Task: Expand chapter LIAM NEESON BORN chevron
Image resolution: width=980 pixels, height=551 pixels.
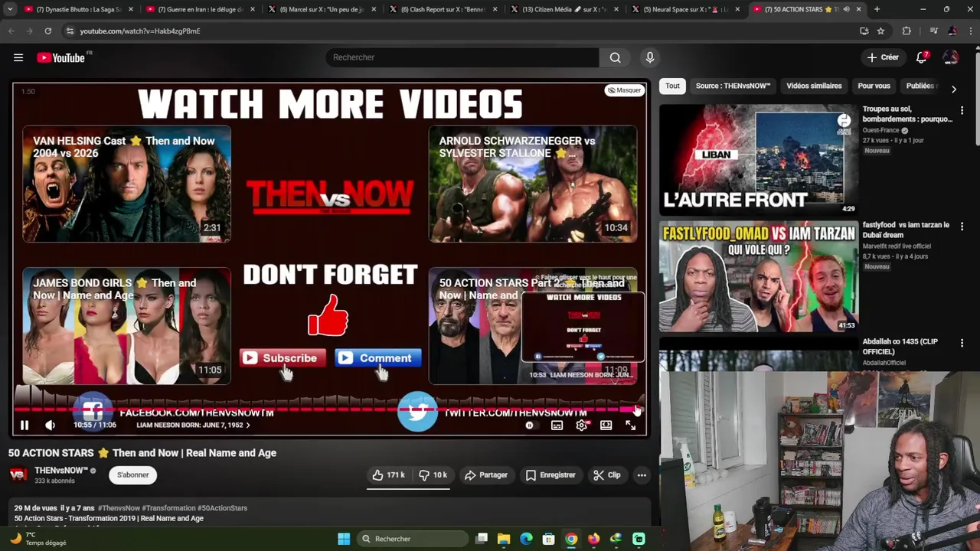Action: (248, 425)
